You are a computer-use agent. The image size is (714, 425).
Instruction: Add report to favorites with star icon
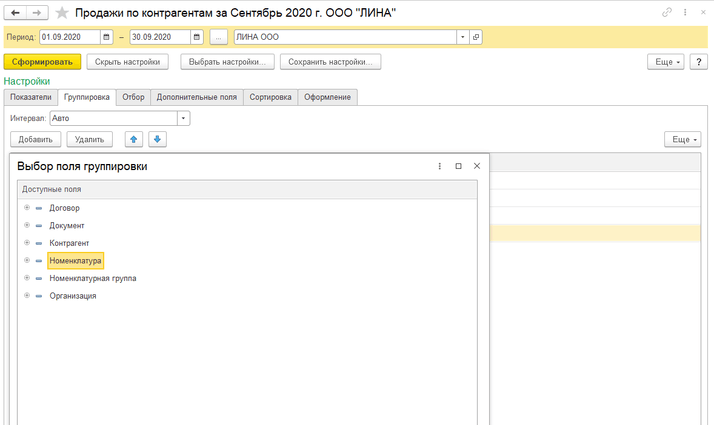(x=63, y=12)
